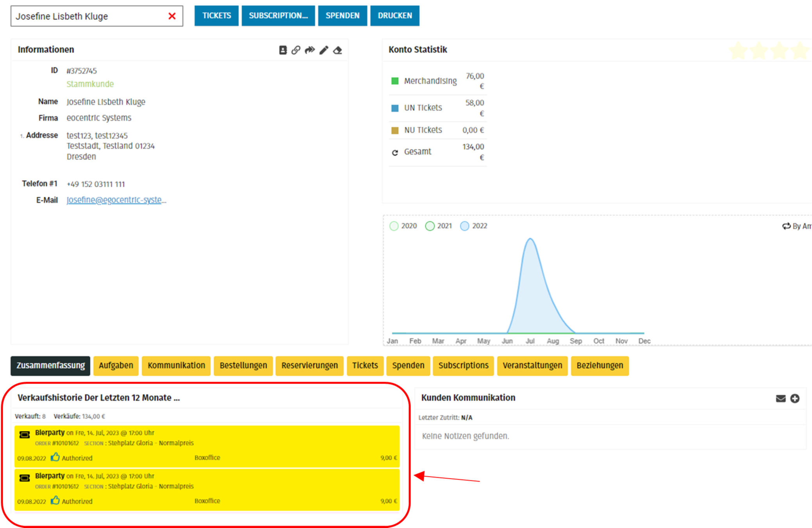Refresh the Gesamt total icon
Viewport: 812px width, 528px height.
[x=395, y=152]
